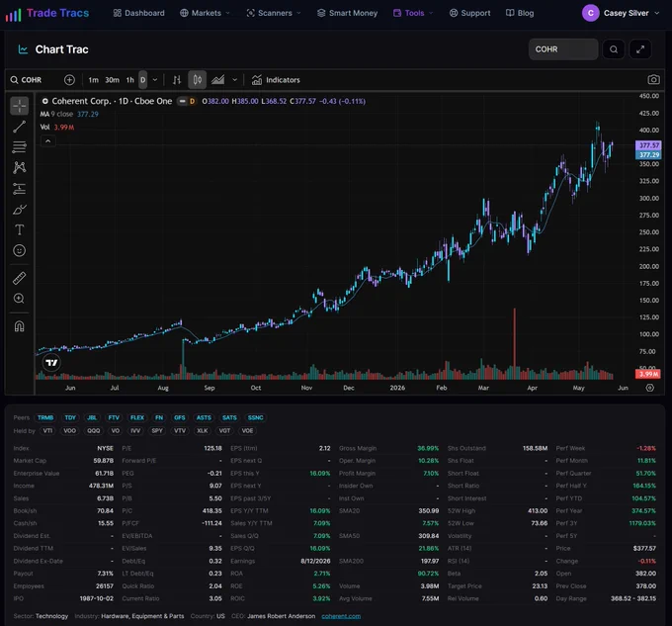Click the search magnifier button beside COHR field
The width and height of the screenshot is (672, 626).
(614, 49)
